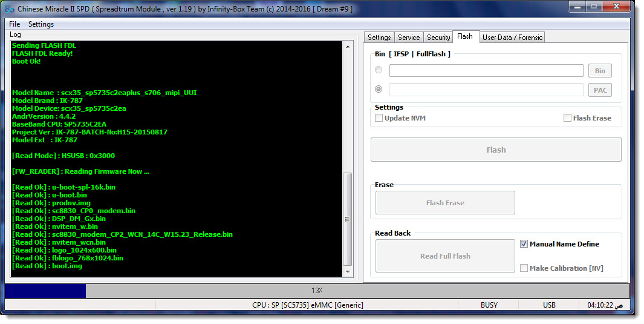The image size is (644, 324).
Task: Click the Bin browse button
Action: (x=600, y=71)
